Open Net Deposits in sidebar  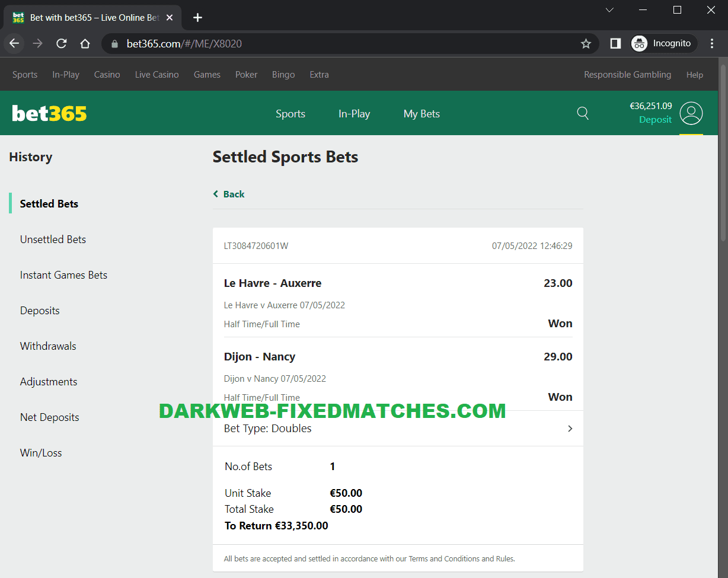49,417
